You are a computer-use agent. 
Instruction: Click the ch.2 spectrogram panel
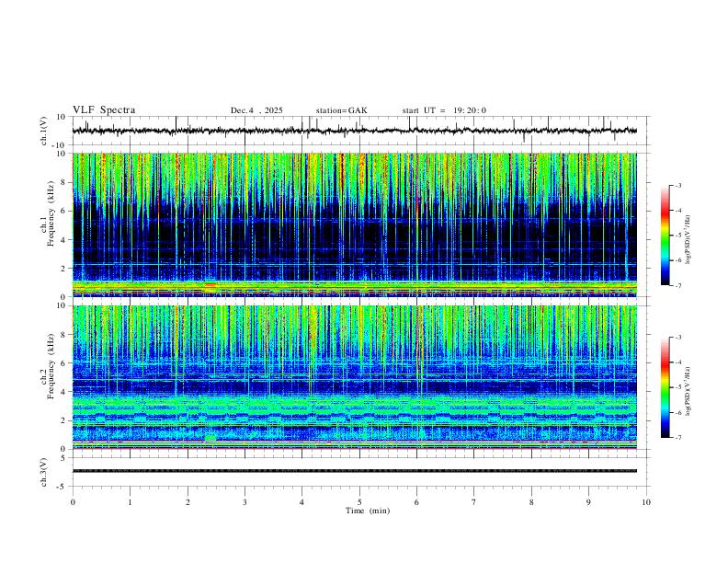[x=355, y=377]
